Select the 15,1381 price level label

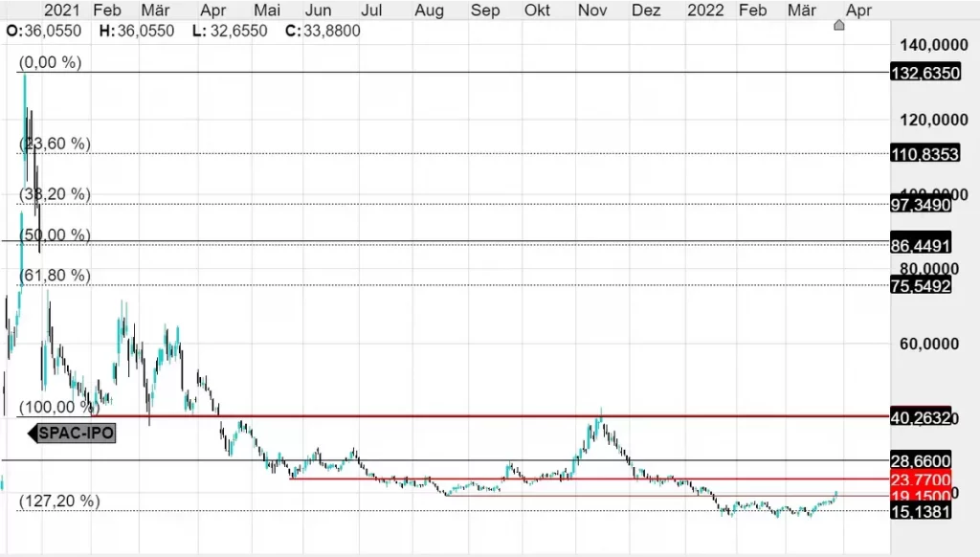[x=920, y=512]
